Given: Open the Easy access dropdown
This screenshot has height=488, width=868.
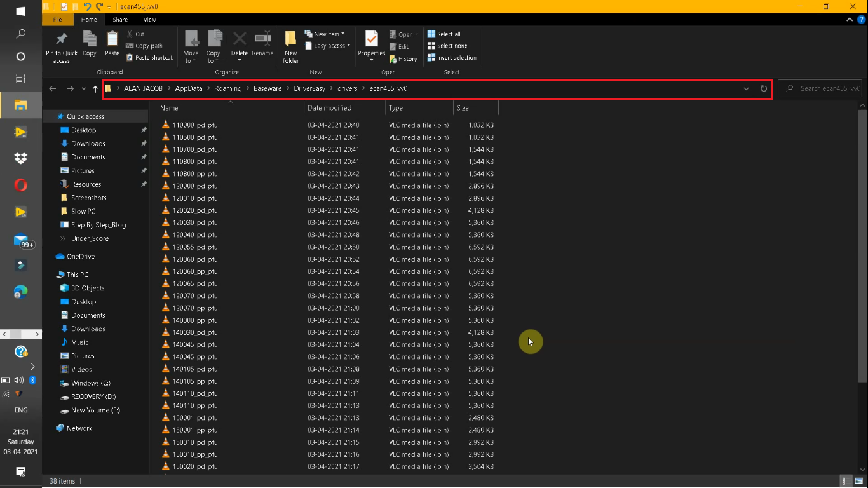Looking at the screenshot, I should click(327, 46).
